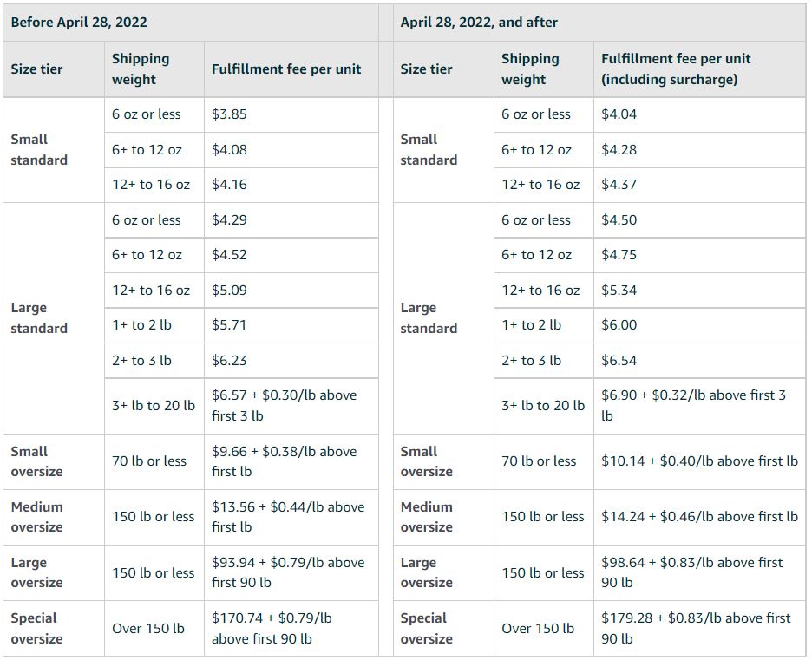The image size is (812, 660).
Task: Click the $3.85 fee cell
Action: click(x=230, y=114)
